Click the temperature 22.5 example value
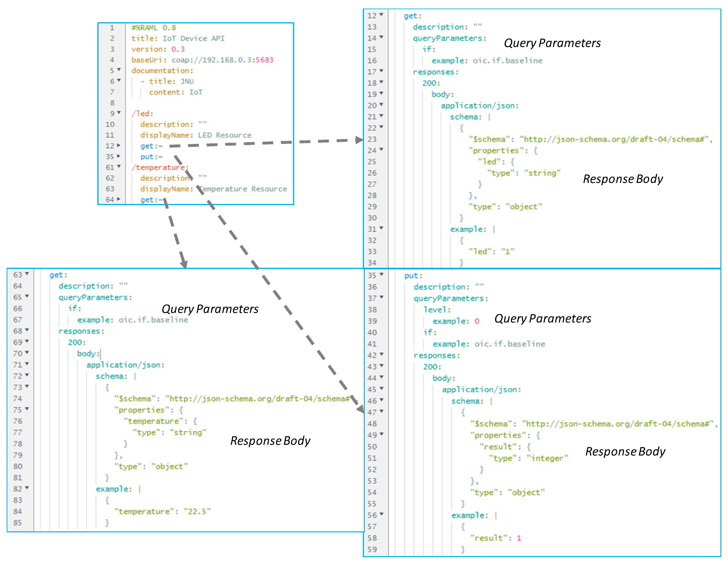Image resolution: width=728 pixels, height=561 pixels. tap(197, 511)
